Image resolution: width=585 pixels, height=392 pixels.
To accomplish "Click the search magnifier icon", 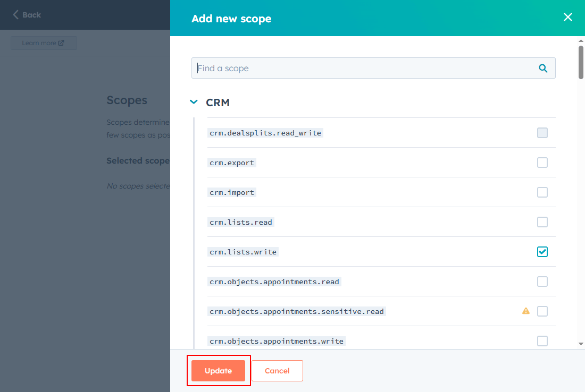I will coord(543,68).
